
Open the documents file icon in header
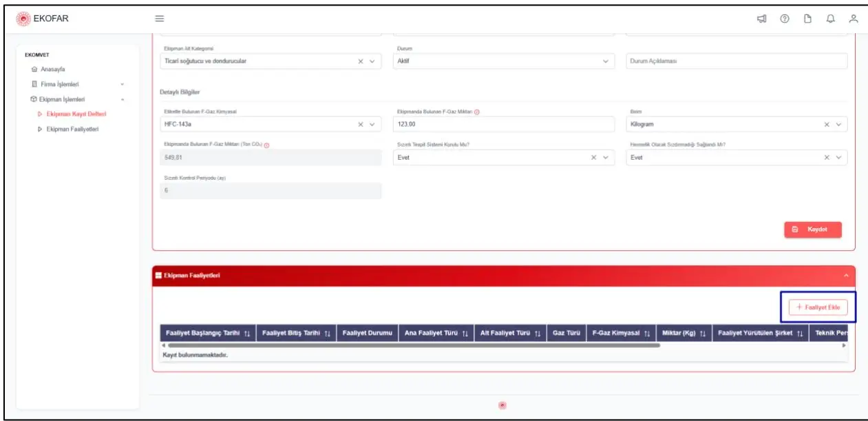click(x=808, y=19)
